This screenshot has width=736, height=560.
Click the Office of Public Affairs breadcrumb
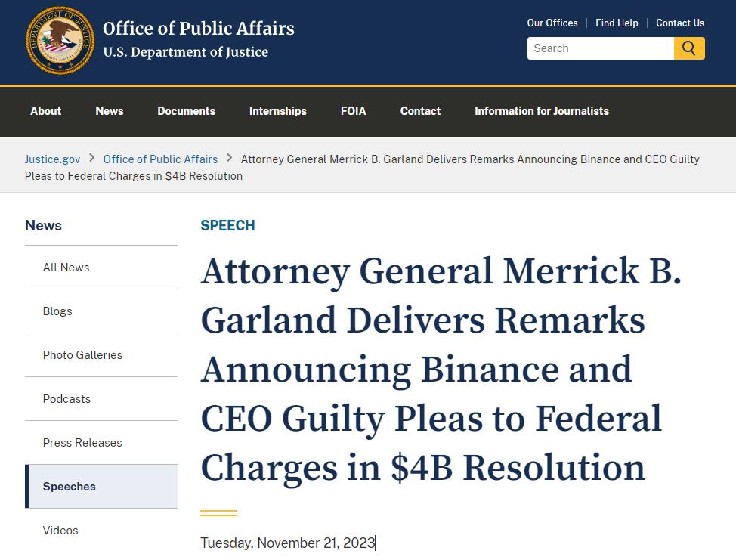point(160,159)
